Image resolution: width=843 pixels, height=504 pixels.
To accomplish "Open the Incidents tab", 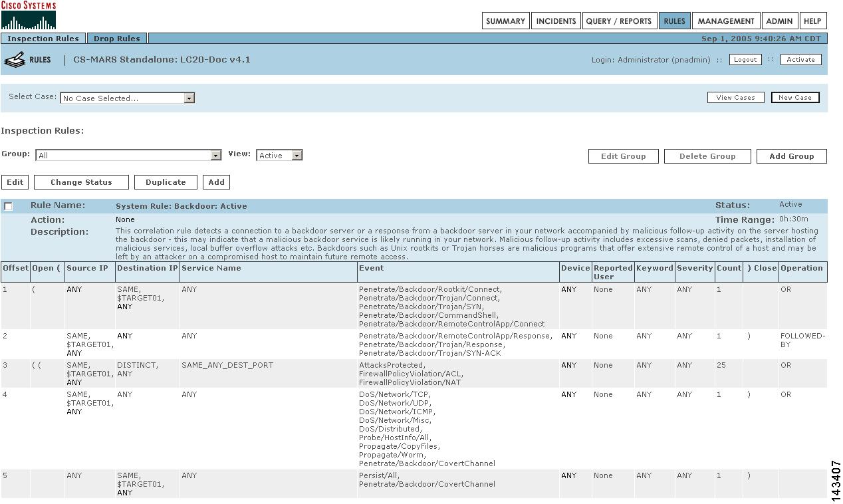I will [x=556, y=21].
